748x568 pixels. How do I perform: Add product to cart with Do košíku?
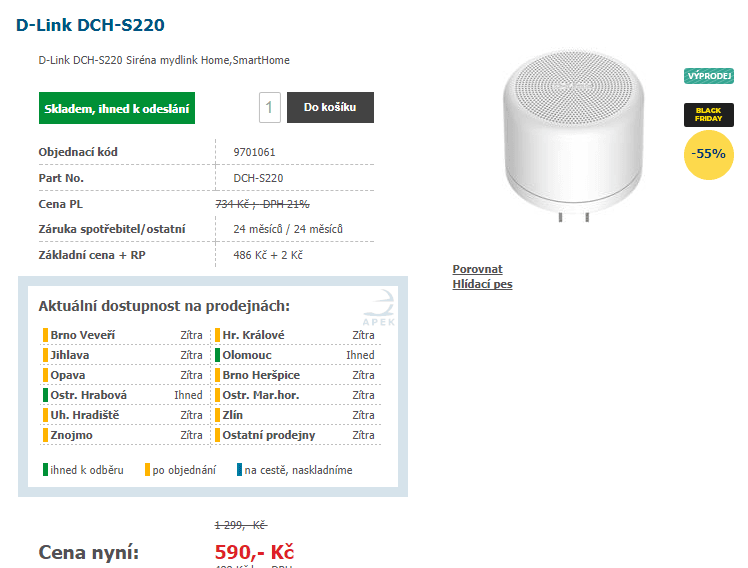click(330, 107)
